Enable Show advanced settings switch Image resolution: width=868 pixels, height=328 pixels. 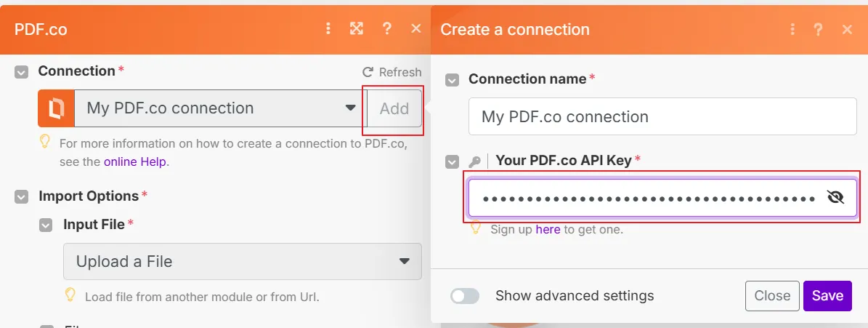pos(464,296)
